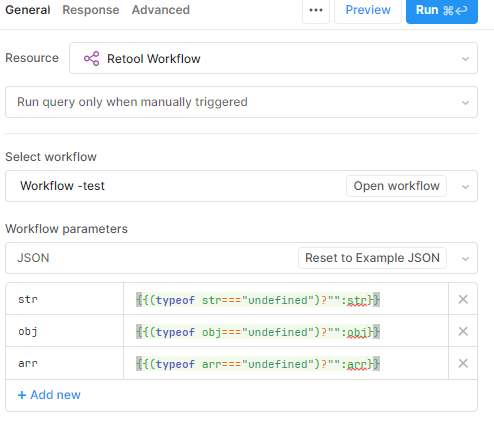Expand the Select workflow dropdown chevron
494x424 pixels.
pyautogui.click(x=465, y=187)
